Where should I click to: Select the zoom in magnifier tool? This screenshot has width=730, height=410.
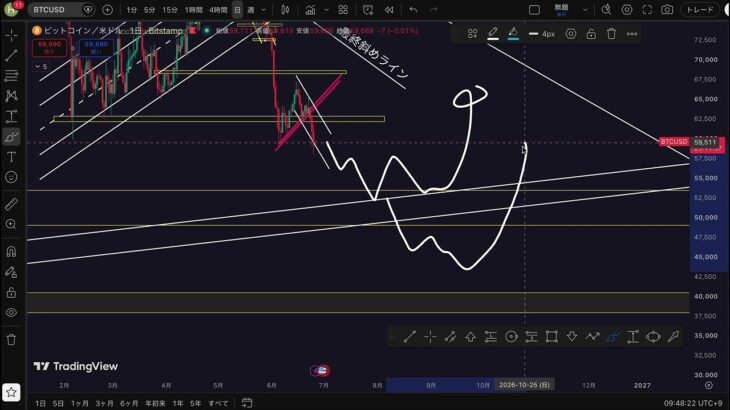(x=11, y=224)
